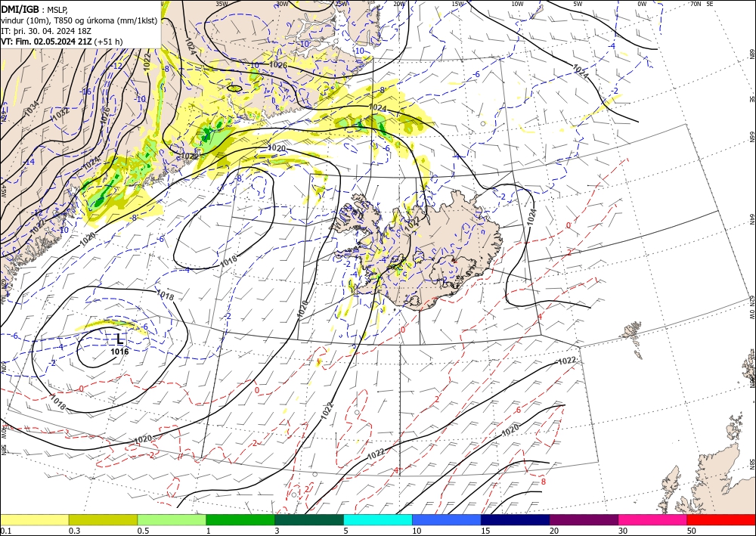Click the '5W' longitude label
756x536 pixels.
click(x=578, y=4)
